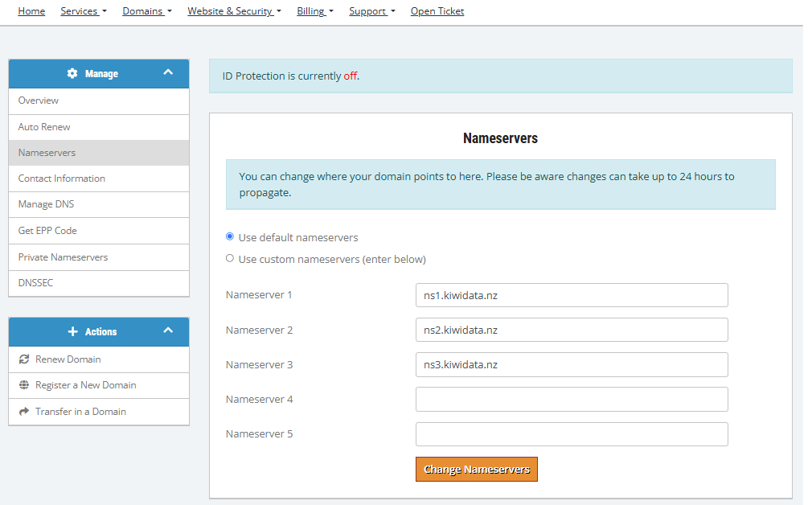Viewport: 812px width, 505px height.
Task: Open the Billing dropdown menu
Action: [314, 11]
